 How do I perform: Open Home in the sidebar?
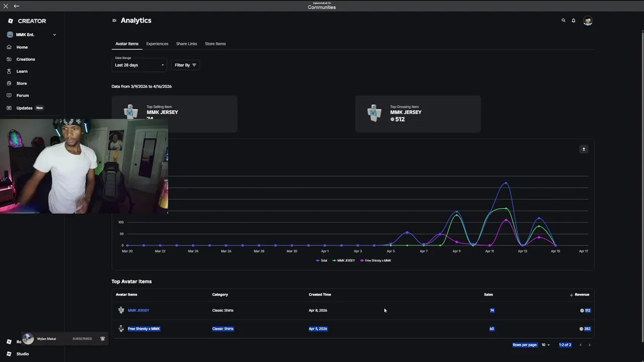click(22, 47)
